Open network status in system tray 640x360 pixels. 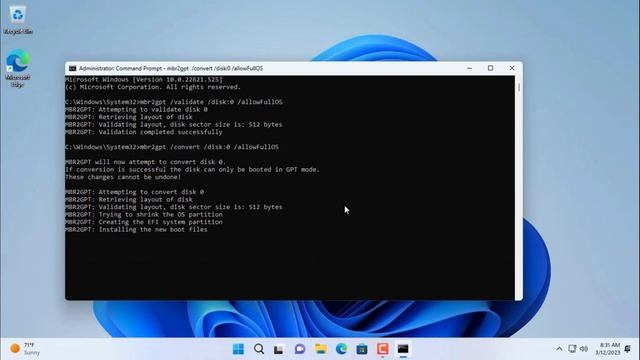pyautogui.click(x=572, y=349)
